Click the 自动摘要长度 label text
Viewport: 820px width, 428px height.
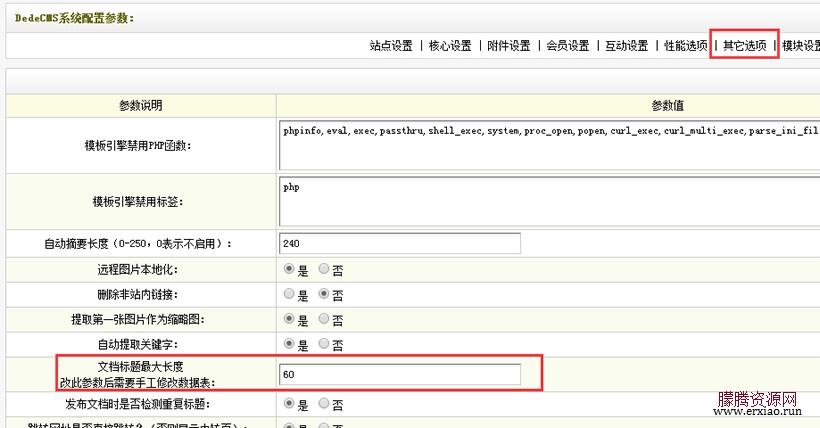138,244
